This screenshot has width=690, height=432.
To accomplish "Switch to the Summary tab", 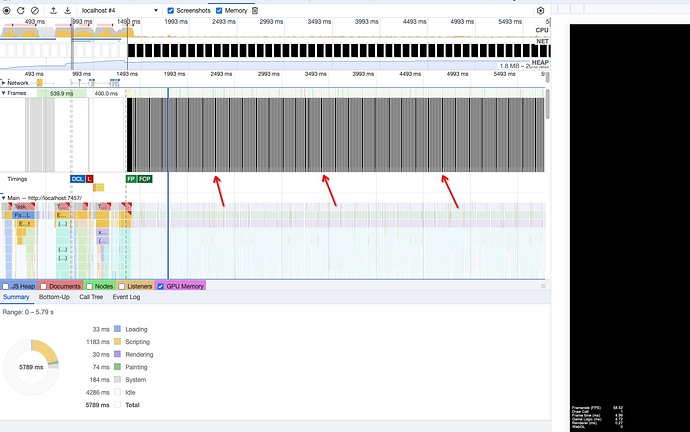I will pos(16,297).
